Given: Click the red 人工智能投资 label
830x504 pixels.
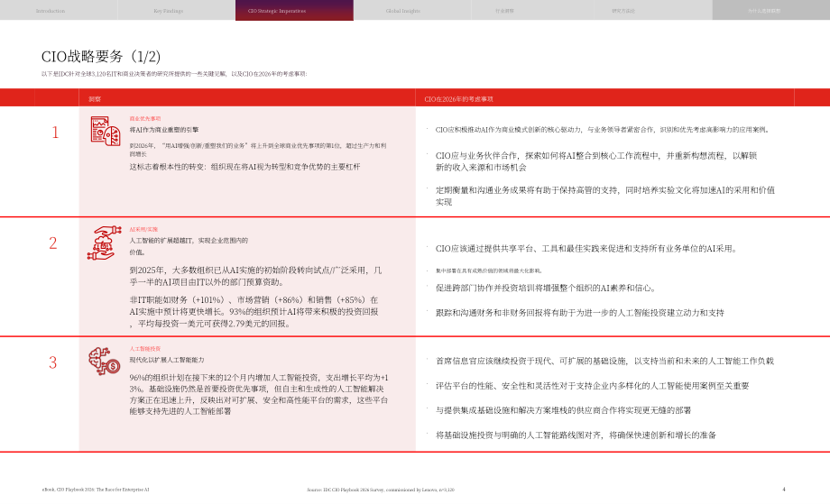Looking at the screenshot, I should click(x=145, y=349).
